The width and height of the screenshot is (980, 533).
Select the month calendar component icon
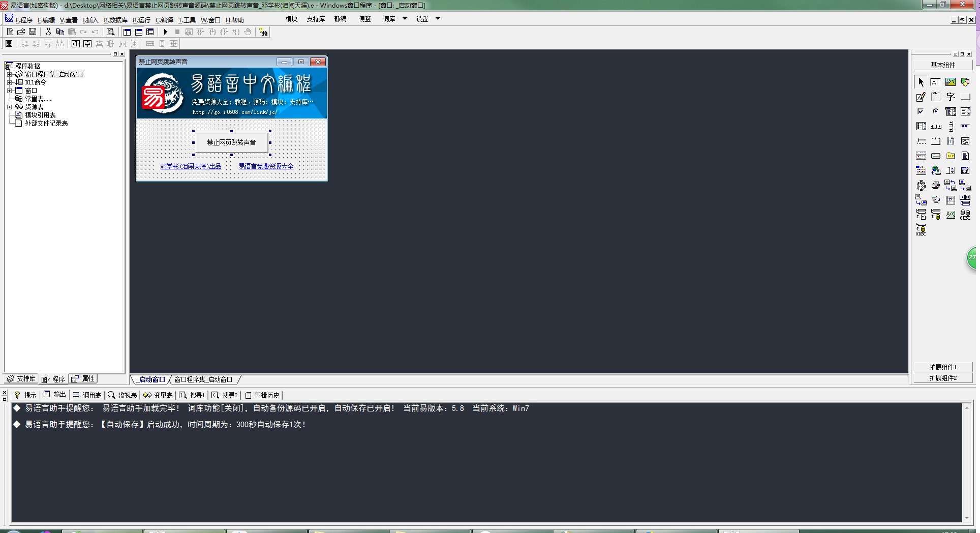point(921,156)
